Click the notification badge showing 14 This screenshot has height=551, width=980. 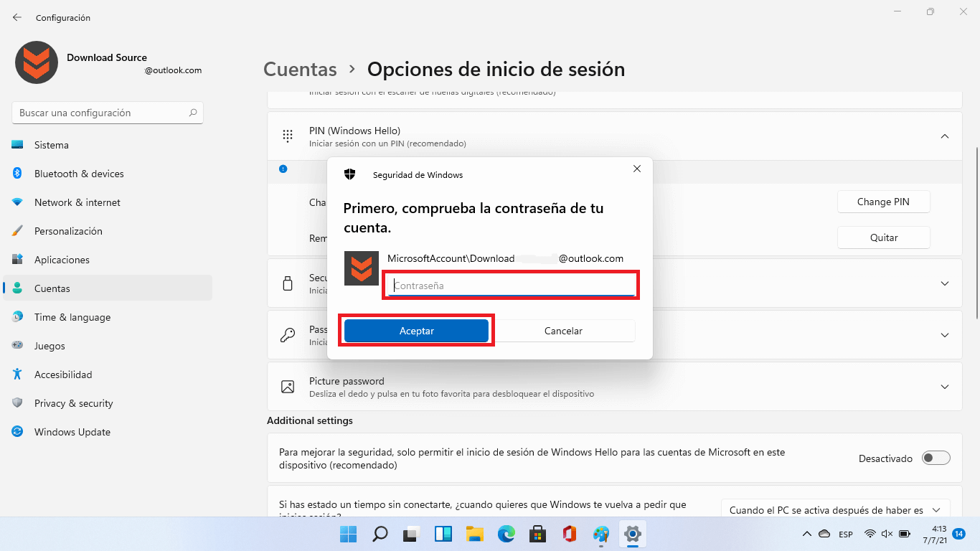(959, 534)
